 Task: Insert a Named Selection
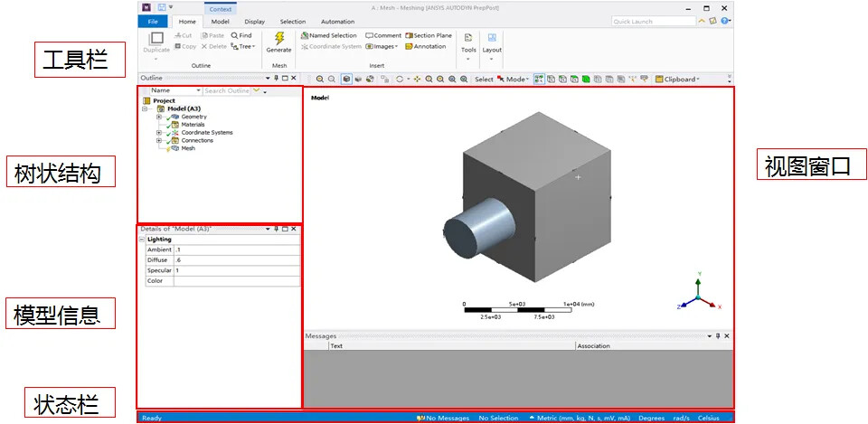(x=328, y=35)
